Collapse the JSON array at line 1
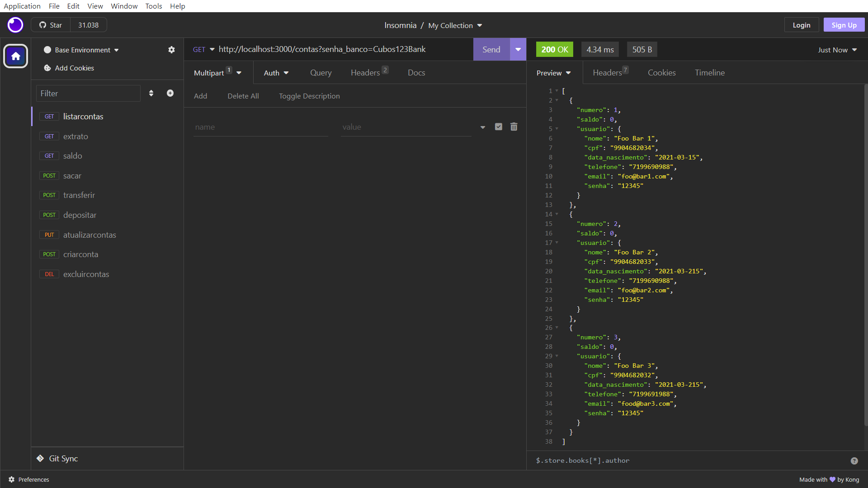Image resolution: width=868 pixels, height=488 pixels. tap(557, 91)
